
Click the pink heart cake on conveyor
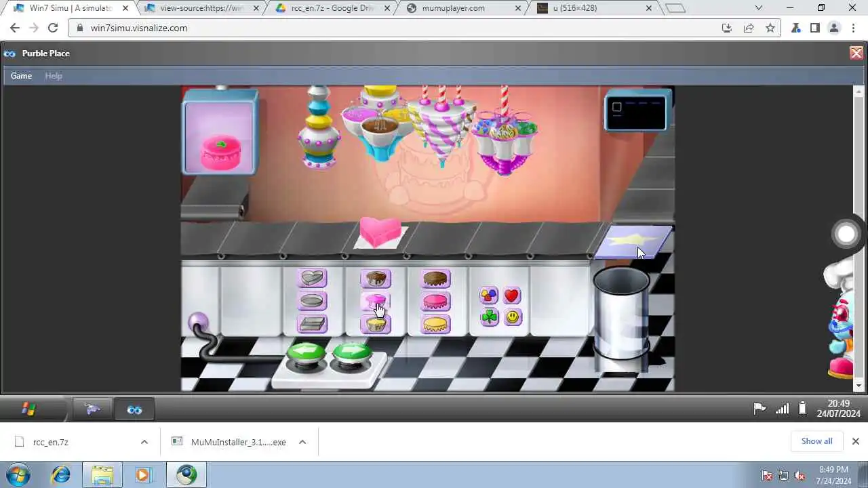[380, 232]
